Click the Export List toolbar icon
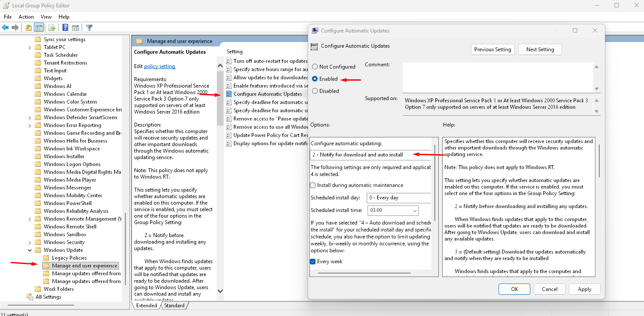This screenshot has width=644, height=316. coord(52,28)
